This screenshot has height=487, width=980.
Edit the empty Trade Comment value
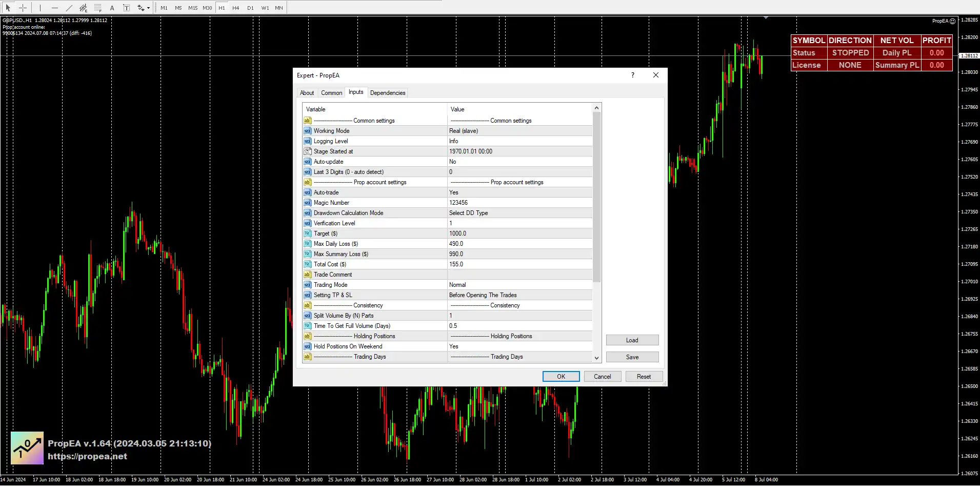point(519,275)
